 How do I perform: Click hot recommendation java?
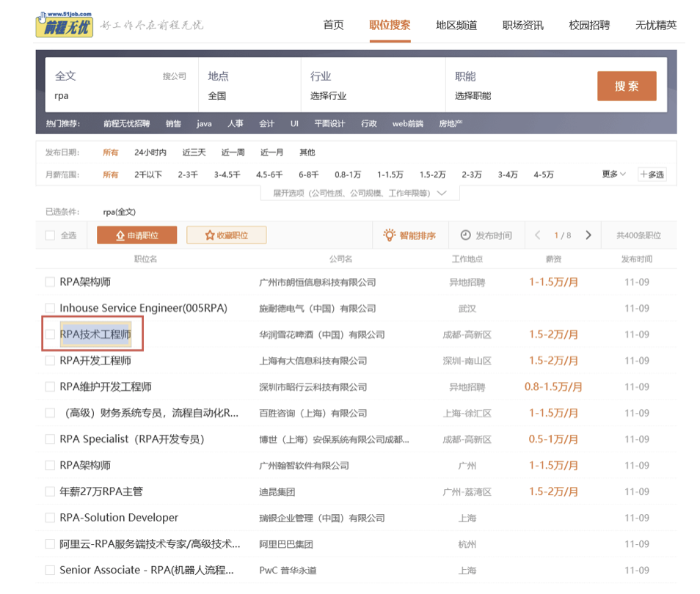coord(204,124)
